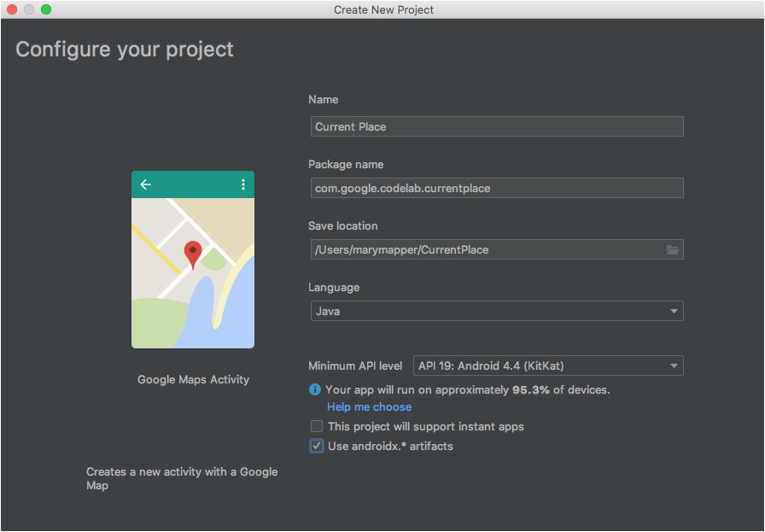Click the Create New Project title bar
Image resolution: width=765 pixels, height=532 pixels.
[x=383, y=9]
